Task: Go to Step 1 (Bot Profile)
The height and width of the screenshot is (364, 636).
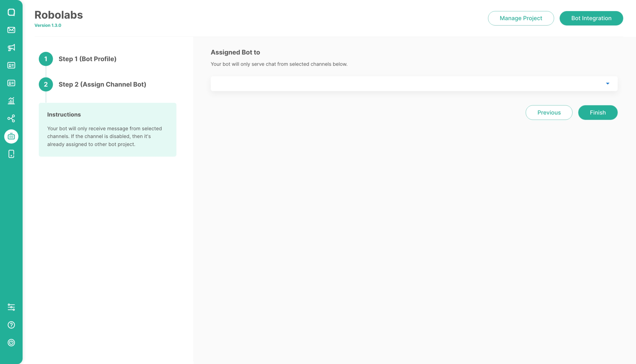Action: (x=87, y=59)
